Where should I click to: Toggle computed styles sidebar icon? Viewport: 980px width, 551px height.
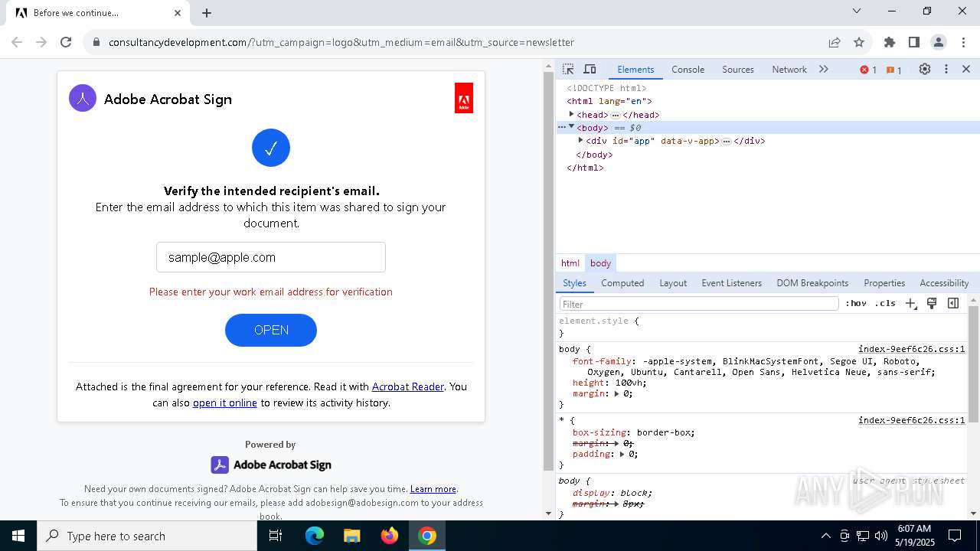[953, 303]
